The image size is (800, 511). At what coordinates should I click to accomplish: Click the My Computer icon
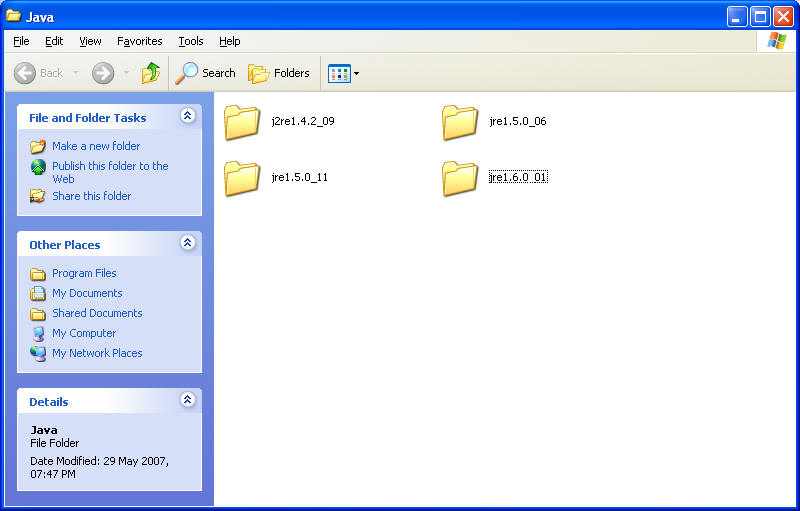tap(38, 334)
